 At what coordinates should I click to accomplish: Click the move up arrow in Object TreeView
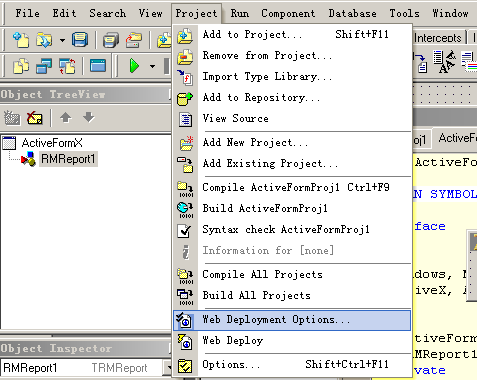pyautogui.click(x=66, y=117)
